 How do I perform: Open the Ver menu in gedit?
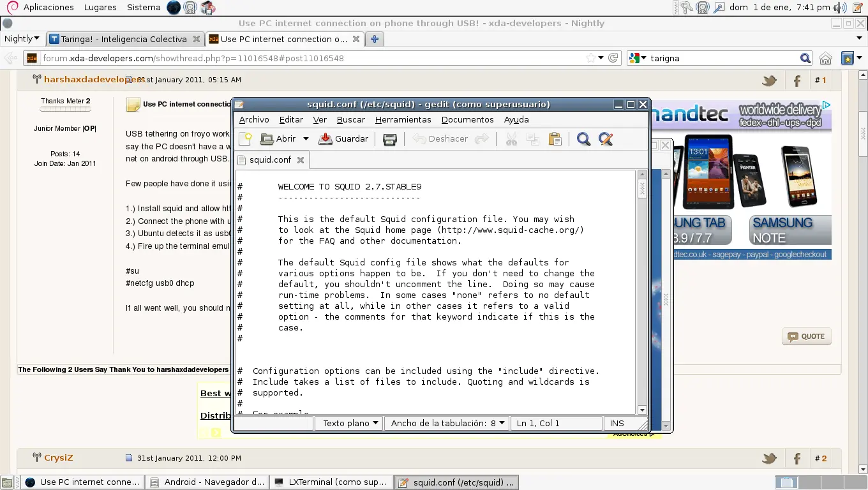coord(320,119)
